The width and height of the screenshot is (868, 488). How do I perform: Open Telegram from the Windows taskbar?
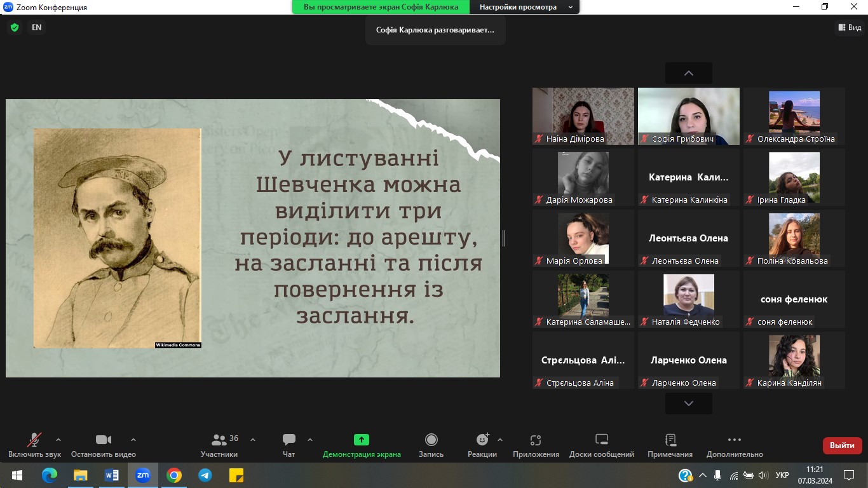point(205,475)
